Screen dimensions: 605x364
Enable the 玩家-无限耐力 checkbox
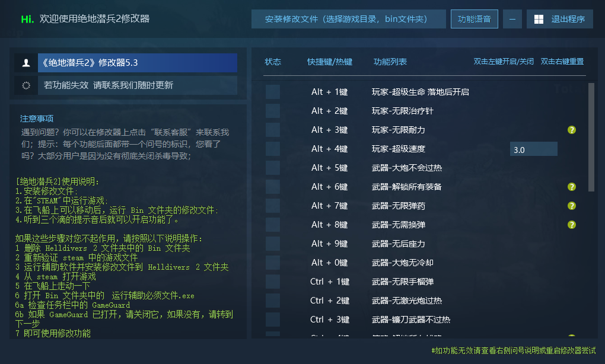(273, 130)
